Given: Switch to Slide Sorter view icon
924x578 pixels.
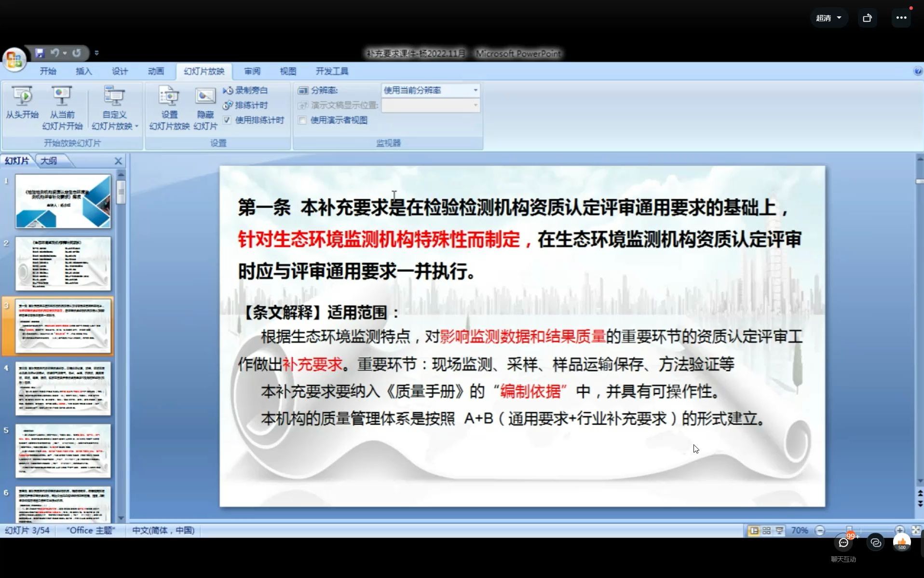Looking at the screenshot, I should coord(766,531).
